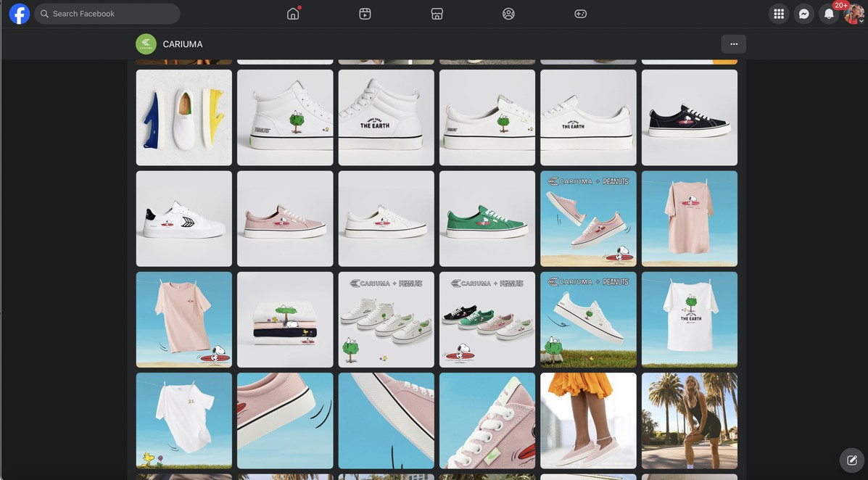Open four white sneakers with tree photo
The height and width of the screenshot is (480, 868).
[387, 320]
